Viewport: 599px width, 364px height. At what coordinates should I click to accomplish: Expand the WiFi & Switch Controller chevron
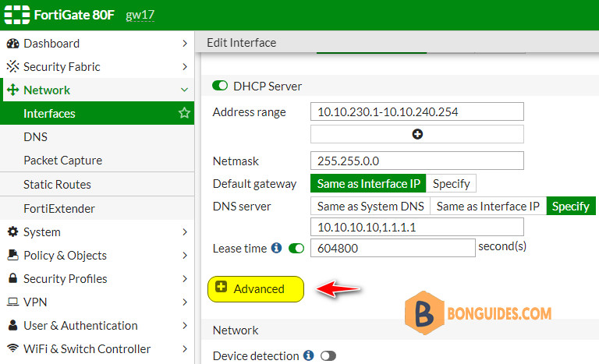185,348
